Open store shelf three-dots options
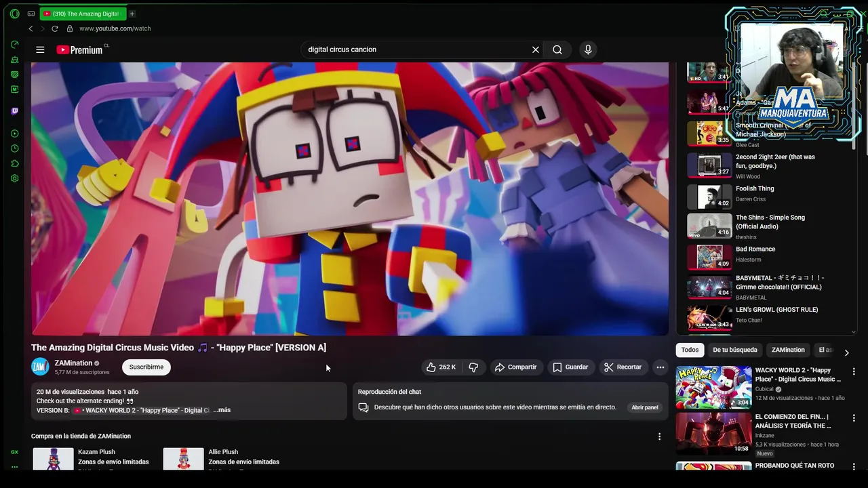Screen dimensions: 868x488 (x=659, y=436)
